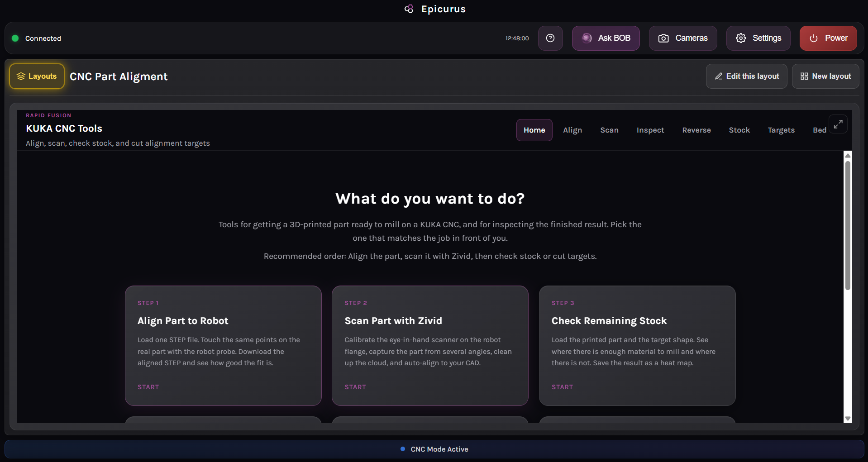
Task: Click the CNC Part Aligment layout title
Action: coord(119,76)
